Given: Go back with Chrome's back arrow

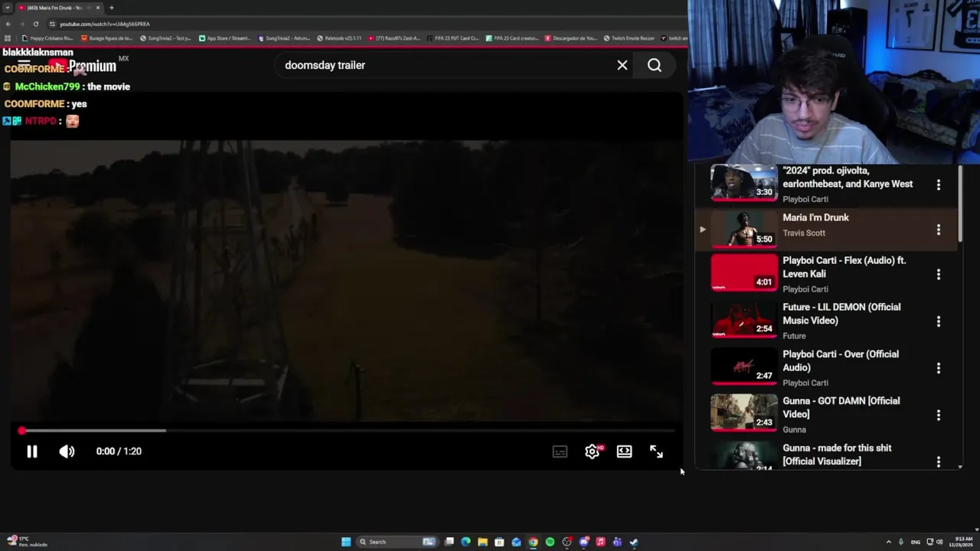Looking at the screenshot, I should tap(8, 24).
